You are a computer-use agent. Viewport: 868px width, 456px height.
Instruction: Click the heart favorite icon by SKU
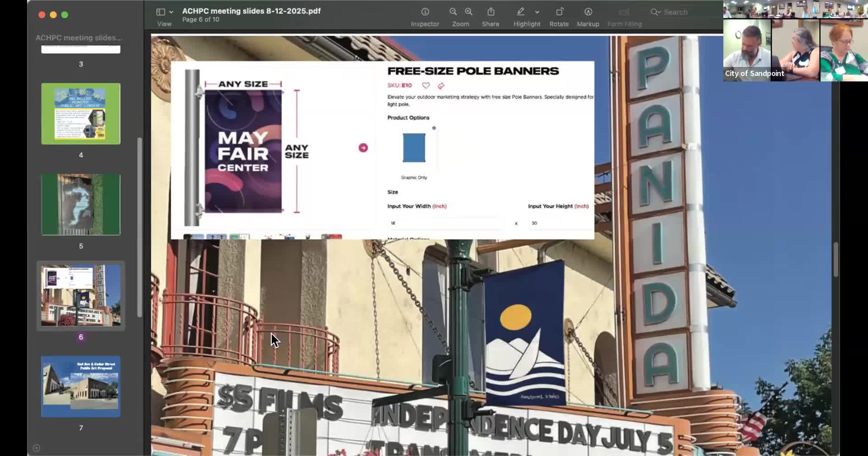[x=426, y=85]
